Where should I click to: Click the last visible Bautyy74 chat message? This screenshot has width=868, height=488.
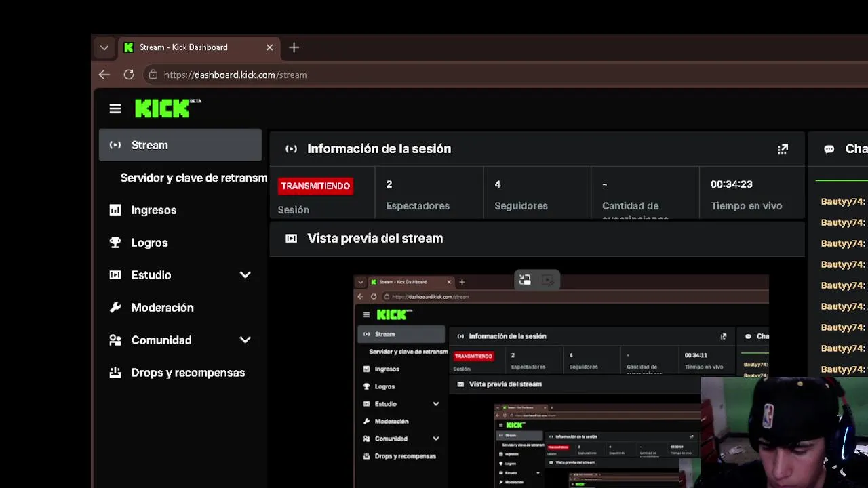pos(844,369)
